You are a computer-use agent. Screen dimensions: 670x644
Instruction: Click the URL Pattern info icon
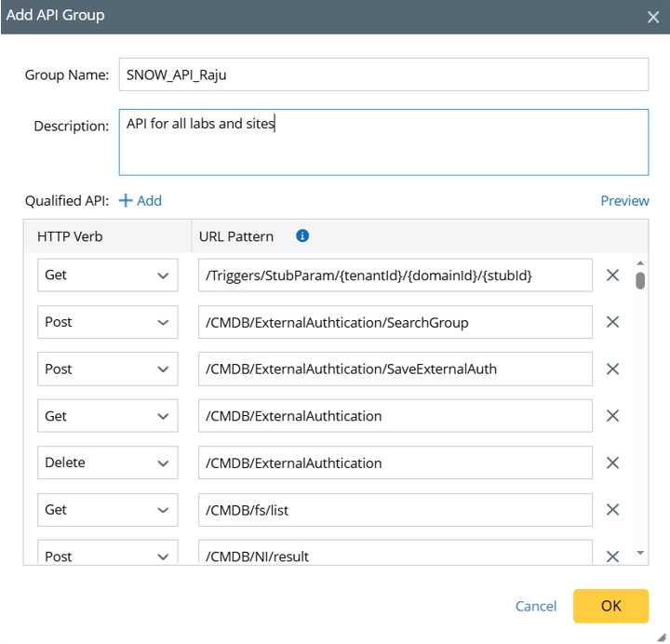coord(301,236)
